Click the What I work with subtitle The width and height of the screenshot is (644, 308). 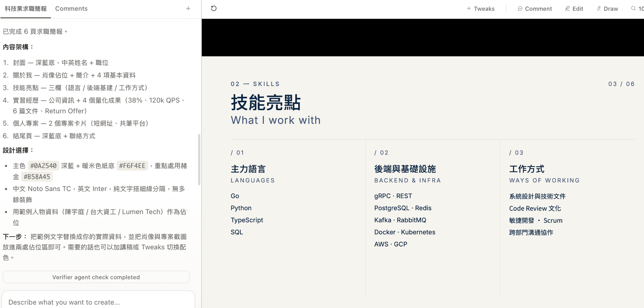[x=276, y=120]
